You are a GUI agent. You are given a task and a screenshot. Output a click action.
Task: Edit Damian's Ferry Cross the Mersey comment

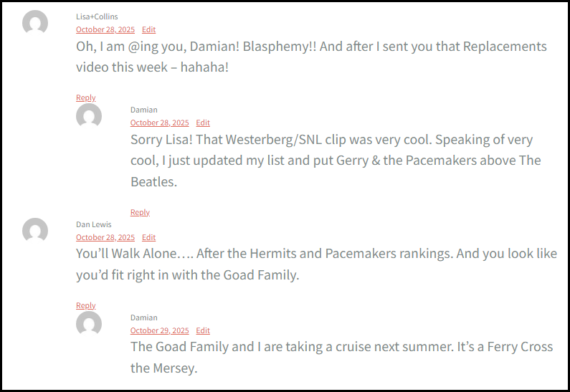point(203,330)
